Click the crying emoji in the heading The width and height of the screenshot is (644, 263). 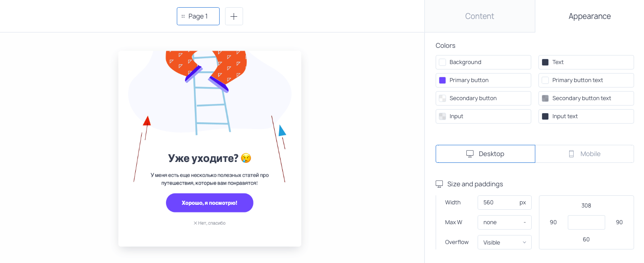(246, 158)
